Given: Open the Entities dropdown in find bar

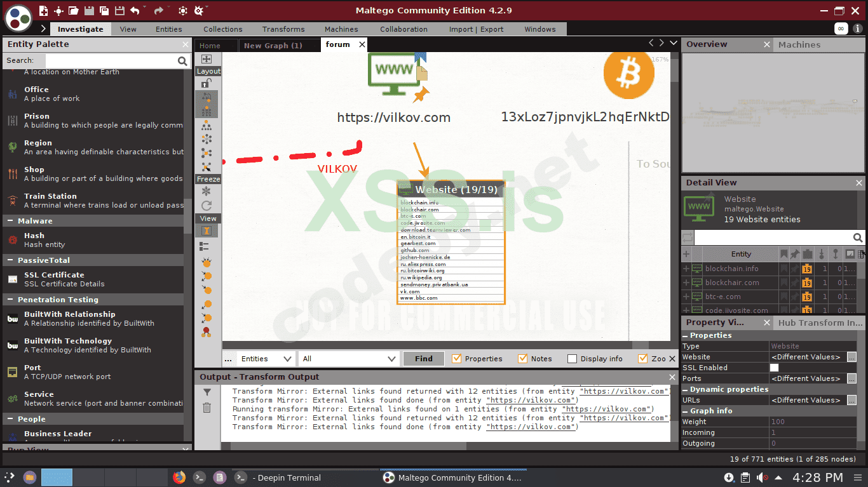Looking at the screenshot, I should point(266,359).
